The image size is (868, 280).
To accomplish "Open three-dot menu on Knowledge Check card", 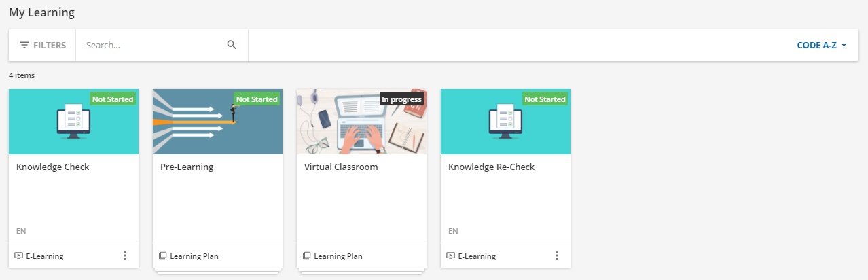I will 124,256.
